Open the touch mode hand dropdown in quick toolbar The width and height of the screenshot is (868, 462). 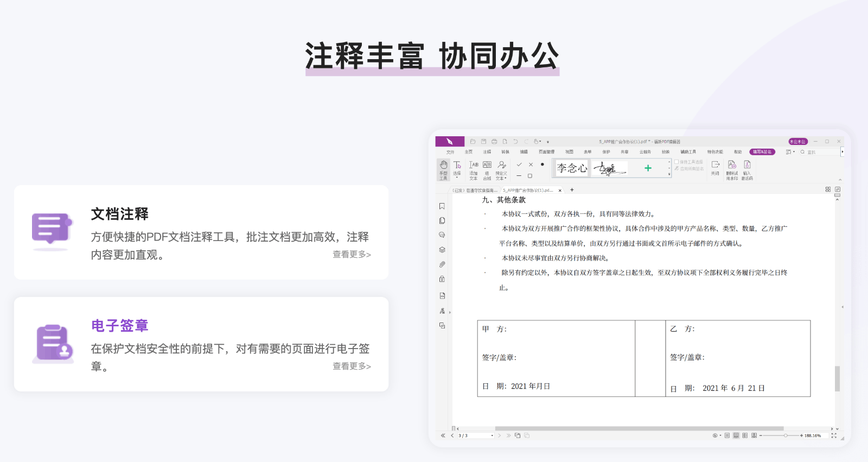pyautogui.click(x=537, y=142)
